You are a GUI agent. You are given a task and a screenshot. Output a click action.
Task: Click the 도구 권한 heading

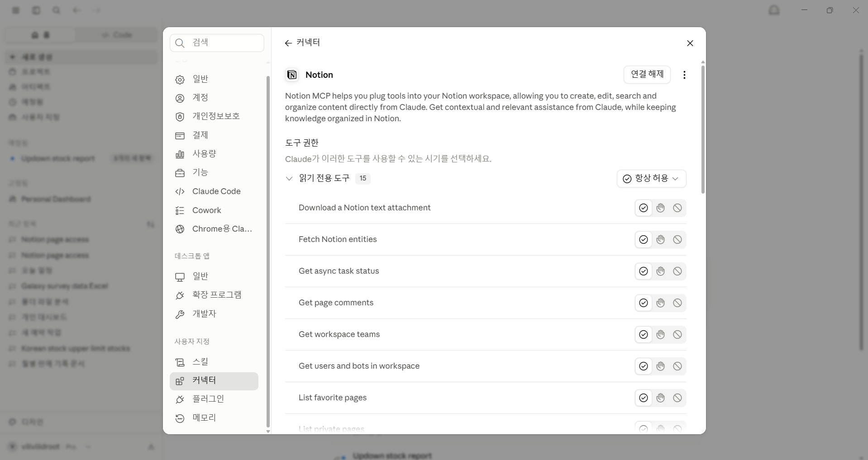click(x=302, y=143)
